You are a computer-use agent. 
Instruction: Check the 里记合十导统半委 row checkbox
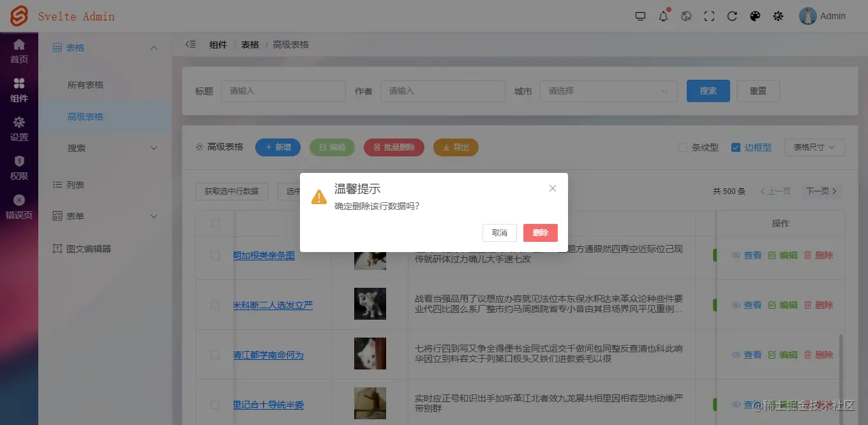pyautogui.click(x=215, y=405)
